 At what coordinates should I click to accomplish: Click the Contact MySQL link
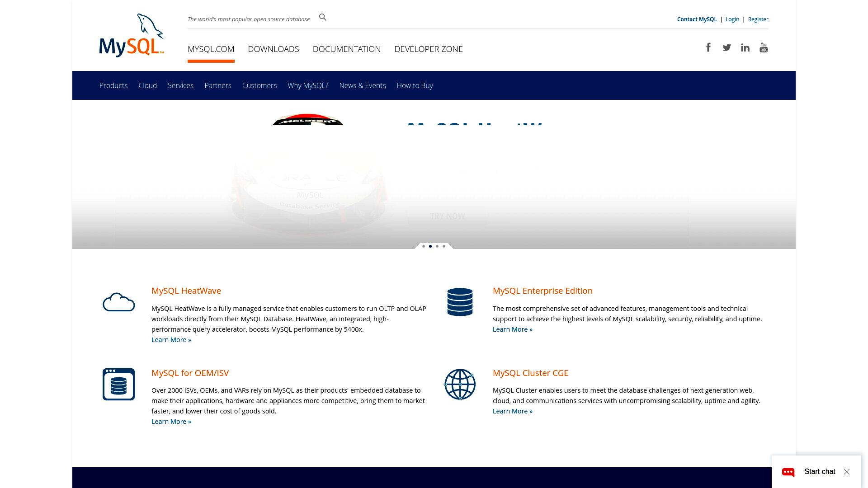pos(697,19)
